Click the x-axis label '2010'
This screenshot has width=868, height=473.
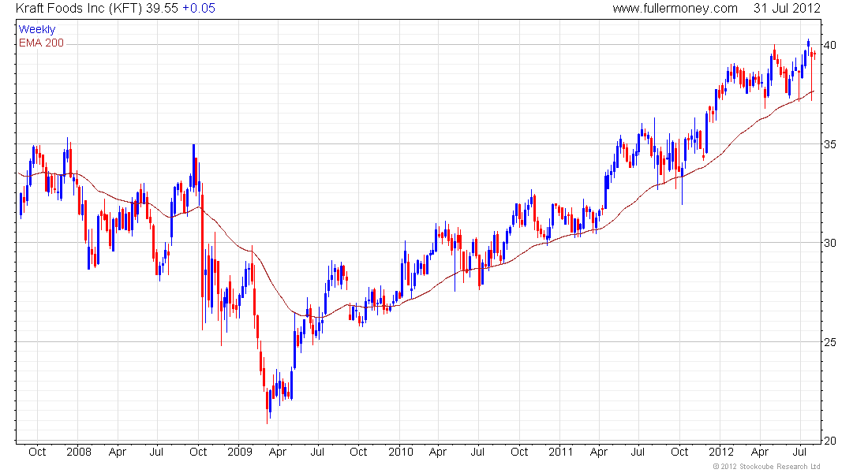(x=400, y=452)
